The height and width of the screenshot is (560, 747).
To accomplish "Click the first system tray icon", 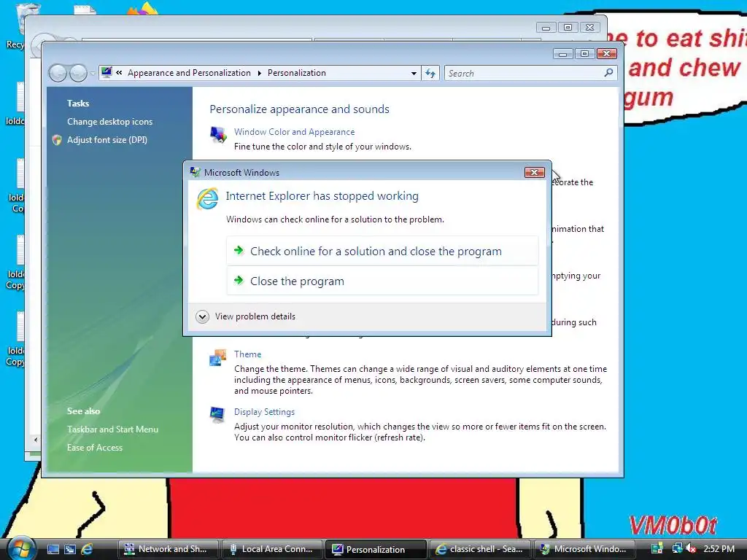I will [657, 548].
